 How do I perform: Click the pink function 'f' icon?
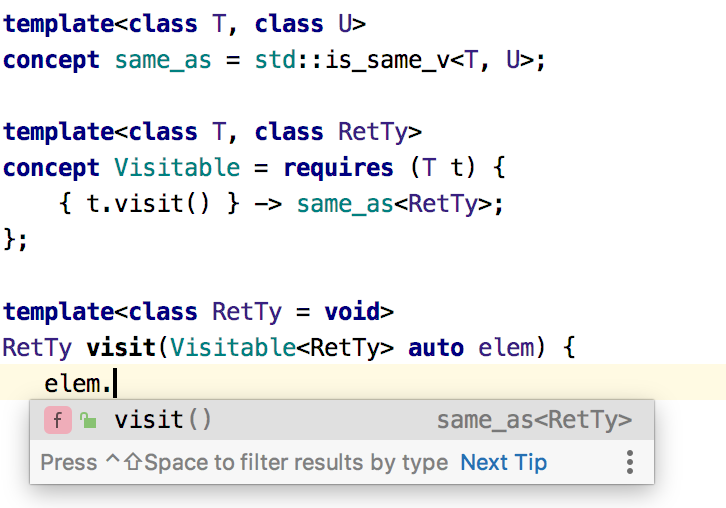pyautogui.click(x=57, y=420)
